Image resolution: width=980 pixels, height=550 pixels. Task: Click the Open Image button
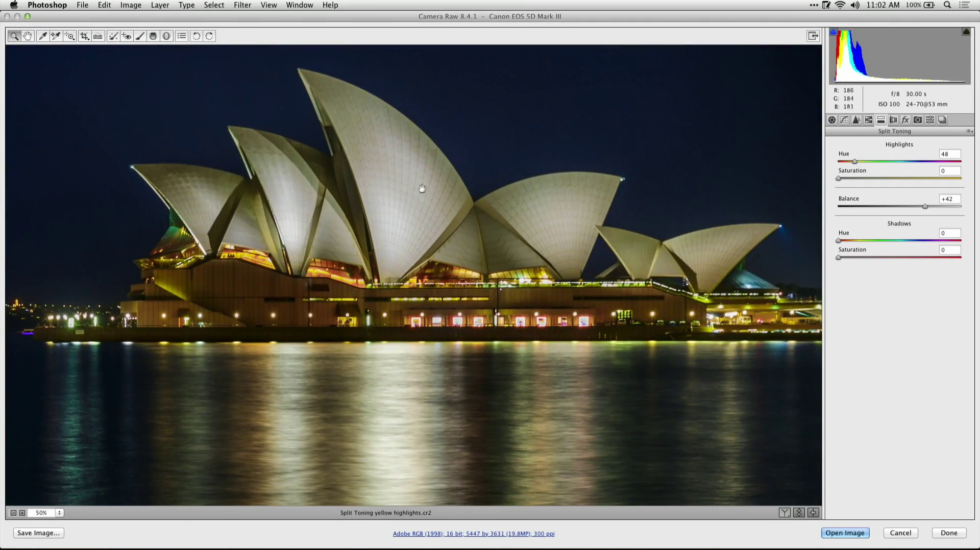pos(845,533)
